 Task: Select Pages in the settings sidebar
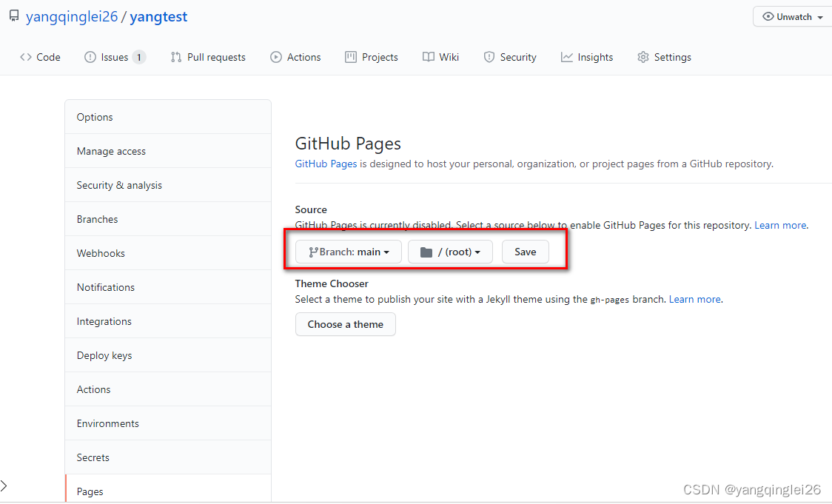pos(168,489)
